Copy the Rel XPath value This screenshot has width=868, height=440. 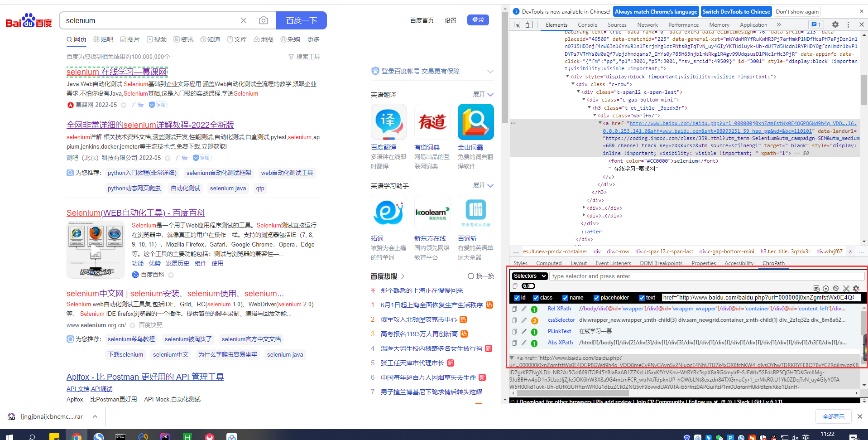(x=515, y=309)
